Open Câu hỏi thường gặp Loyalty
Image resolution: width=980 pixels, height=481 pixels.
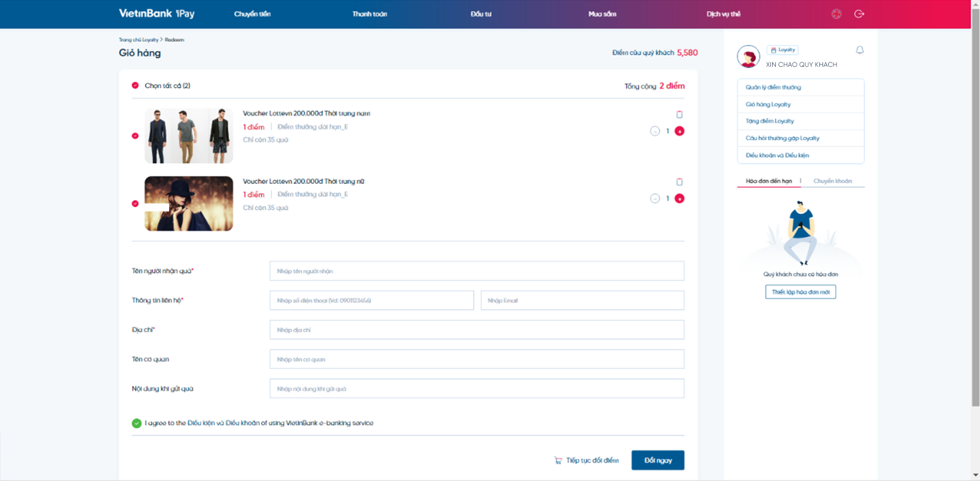pos(800,138)
